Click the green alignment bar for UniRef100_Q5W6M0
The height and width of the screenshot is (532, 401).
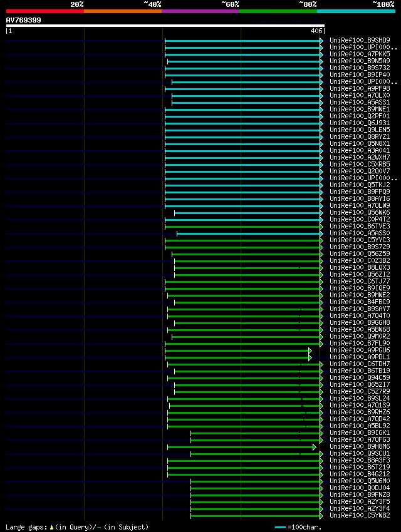256,481
